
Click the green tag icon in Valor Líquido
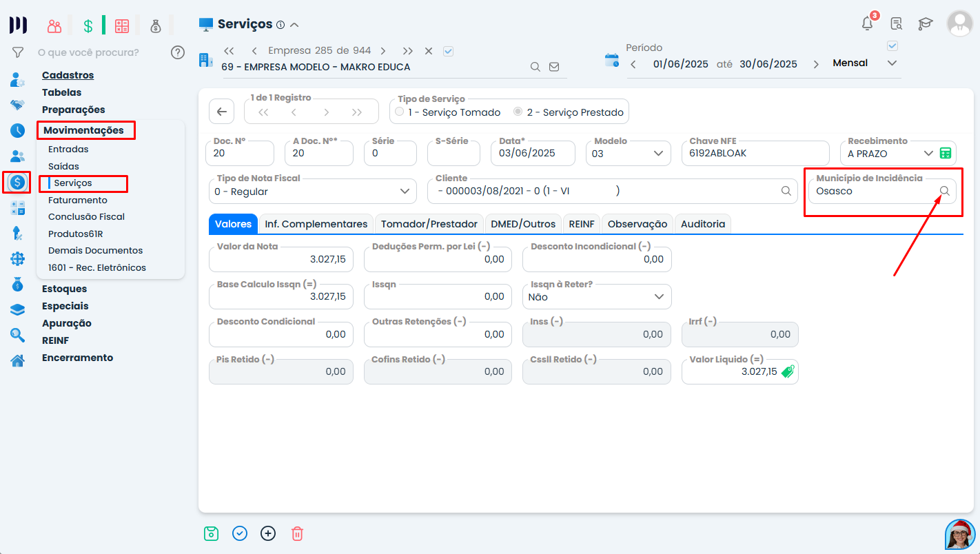(788, 371)
